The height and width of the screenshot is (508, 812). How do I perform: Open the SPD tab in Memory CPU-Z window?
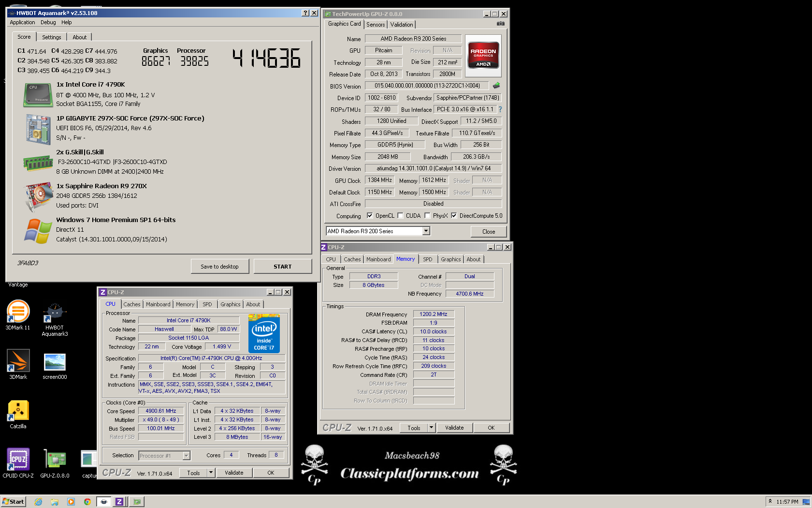(428, 259)
